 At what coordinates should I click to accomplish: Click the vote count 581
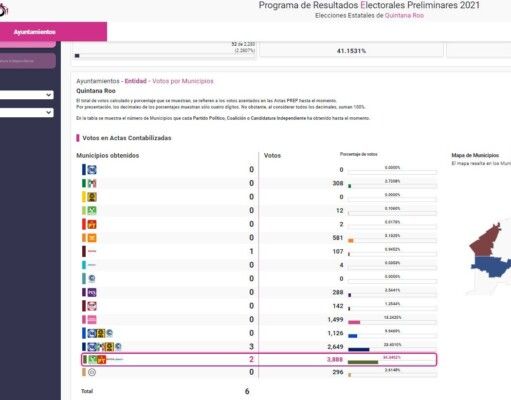click(337, 238)
